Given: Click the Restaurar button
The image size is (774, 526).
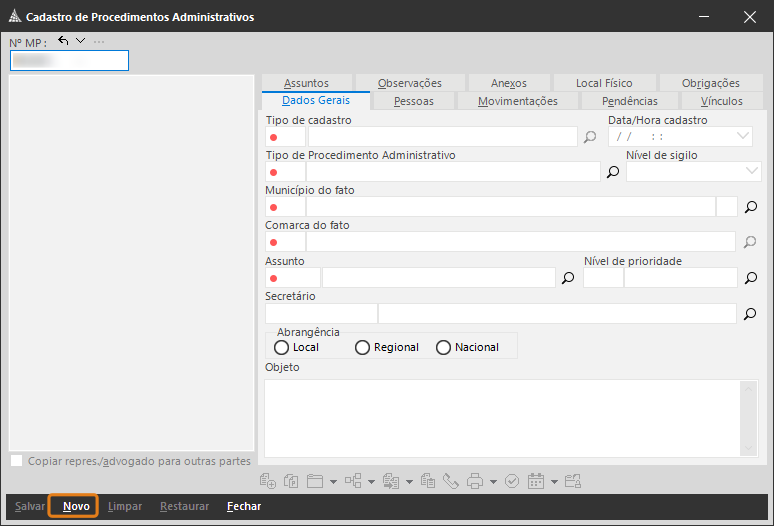Looking at the screenshot, I should point(184,506).
